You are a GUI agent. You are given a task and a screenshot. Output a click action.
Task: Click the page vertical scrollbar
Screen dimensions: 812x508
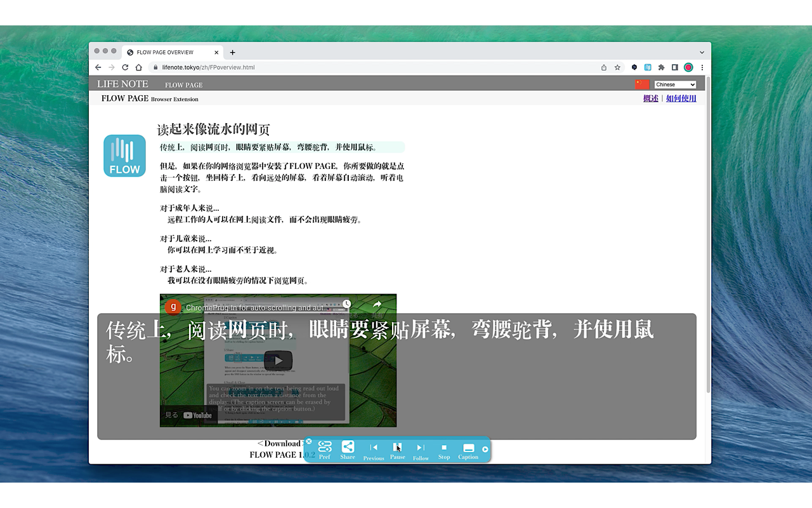coord(709,235)
